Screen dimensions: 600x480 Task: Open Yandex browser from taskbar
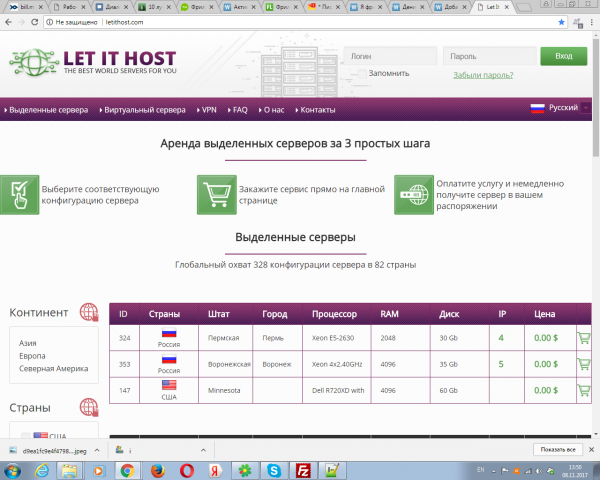[215, 471]
